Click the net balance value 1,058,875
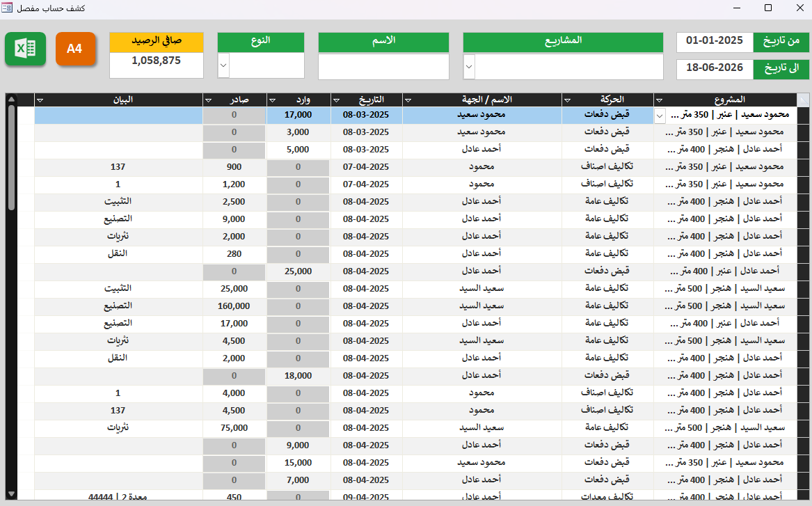 (x=157, y=65)
